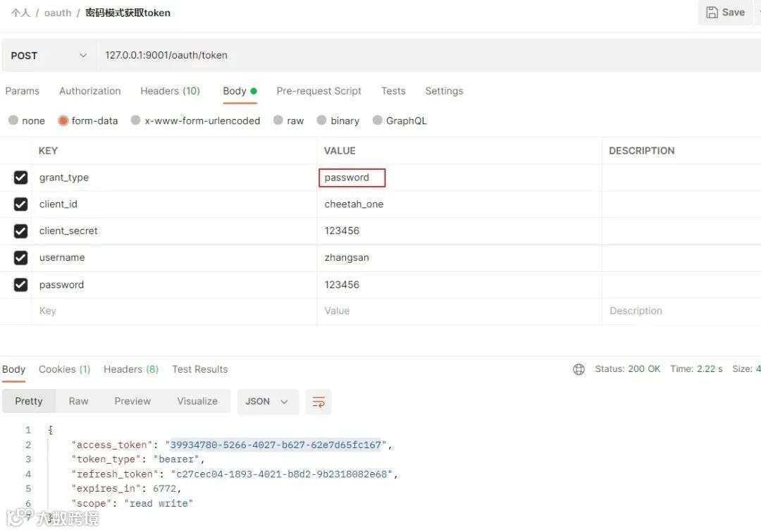The width and height of the screenshot is (761, 532).
Task: Open the Test Results tab
Action: [200, 369]
